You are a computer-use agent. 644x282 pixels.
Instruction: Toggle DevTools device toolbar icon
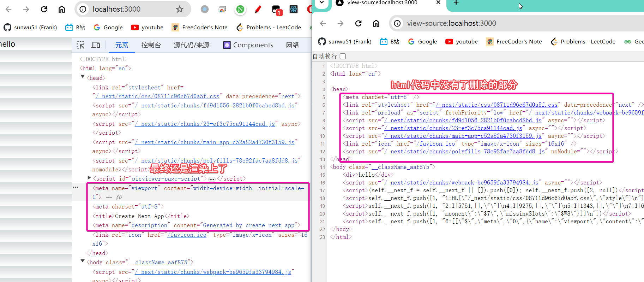pos(96,45)
